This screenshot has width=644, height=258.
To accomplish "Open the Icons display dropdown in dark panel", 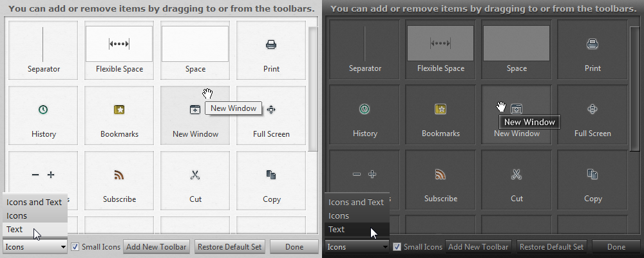I will (357, 247).
